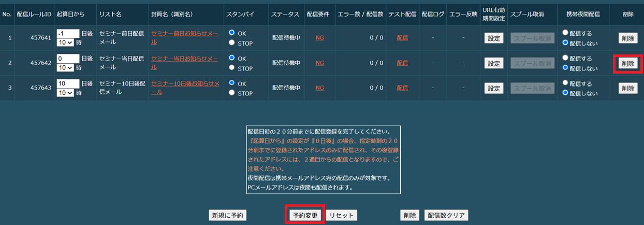Click test 配信 link for rule 457641
This screenshot has width=644, height=225.
tap(402, 38)
